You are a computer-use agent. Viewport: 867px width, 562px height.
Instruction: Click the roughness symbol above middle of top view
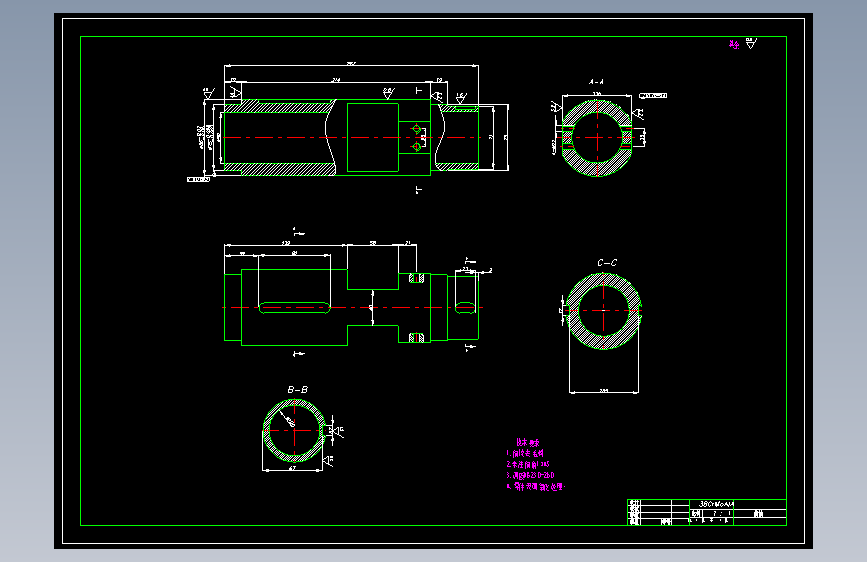click(389, 93)
